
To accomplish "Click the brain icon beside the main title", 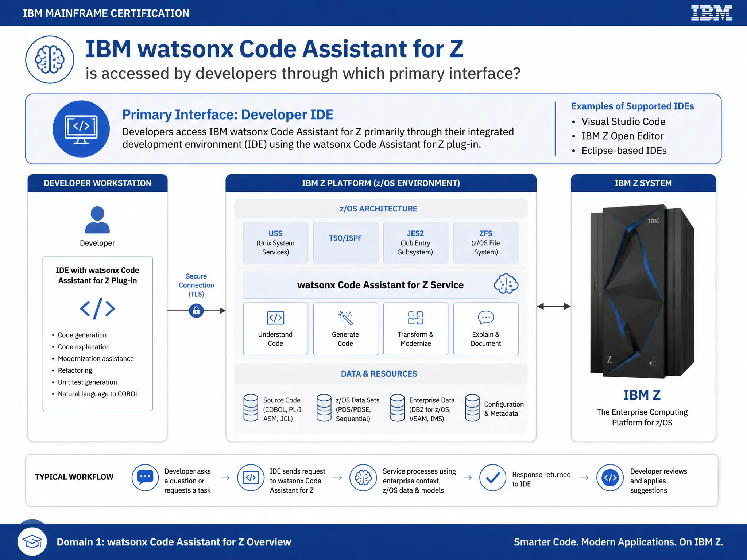I will click(x=50, y=59).
